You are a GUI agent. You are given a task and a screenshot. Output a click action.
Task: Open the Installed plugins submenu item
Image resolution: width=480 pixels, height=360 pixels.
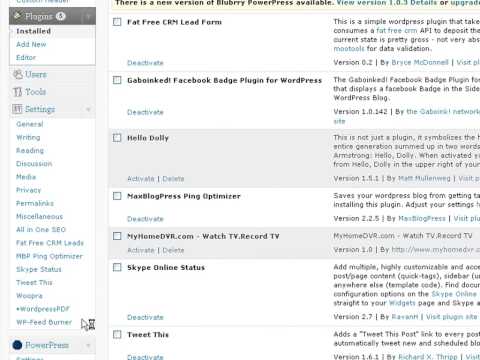coord(34,31)
